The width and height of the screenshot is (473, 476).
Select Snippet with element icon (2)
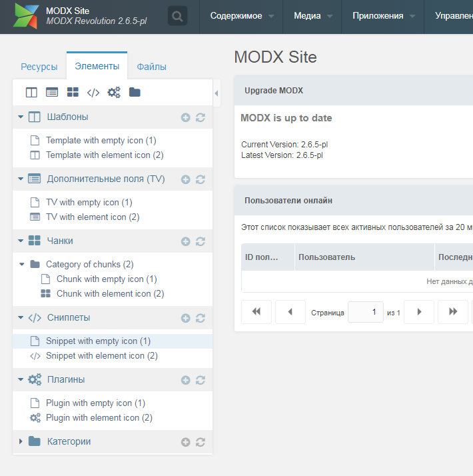102,356
